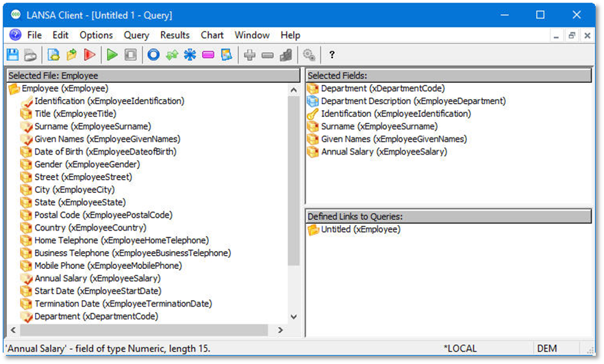Click the green sort arrows icon

point(172,55)
